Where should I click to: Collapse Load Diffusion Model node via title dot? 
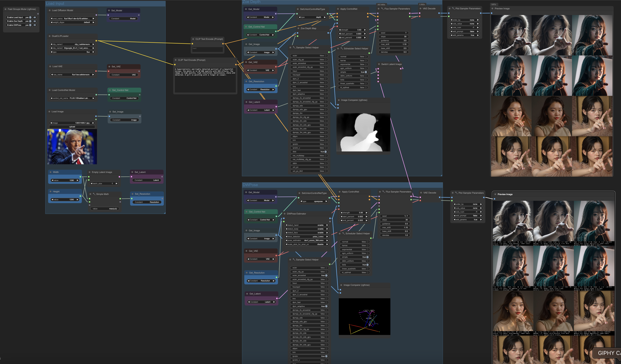pyautogui.click(x=50, y=10)
